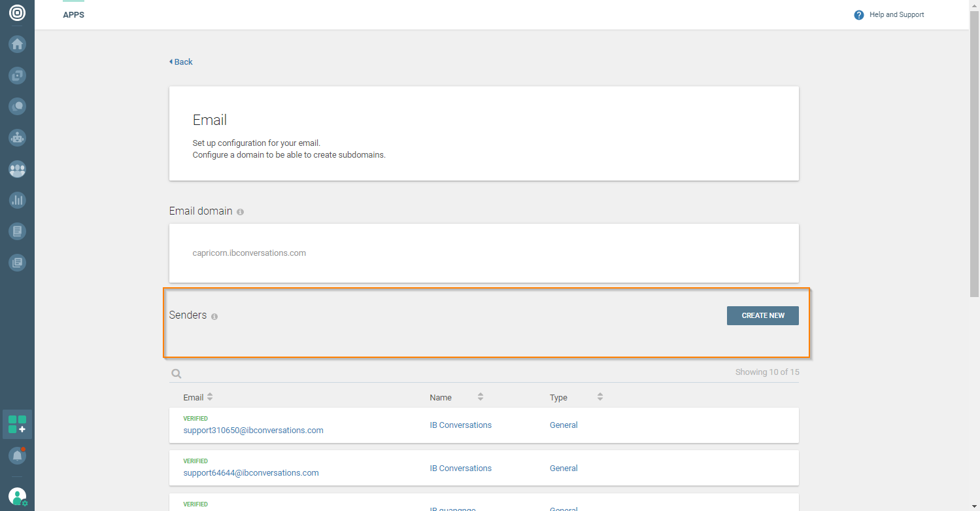
Task: Open the robot chatbot icon
Action: (x=17, y=137)
